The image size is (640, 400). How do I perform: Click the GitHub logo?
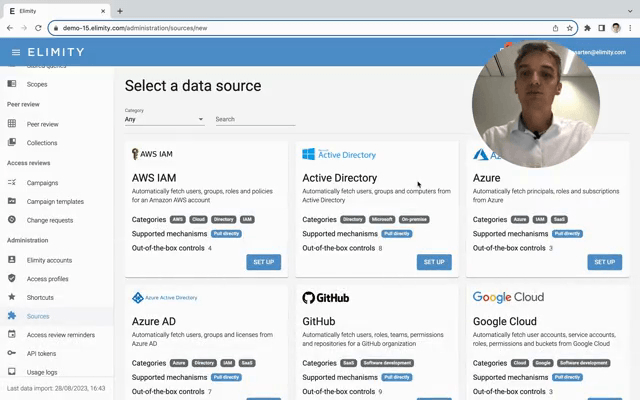(326, 298)
